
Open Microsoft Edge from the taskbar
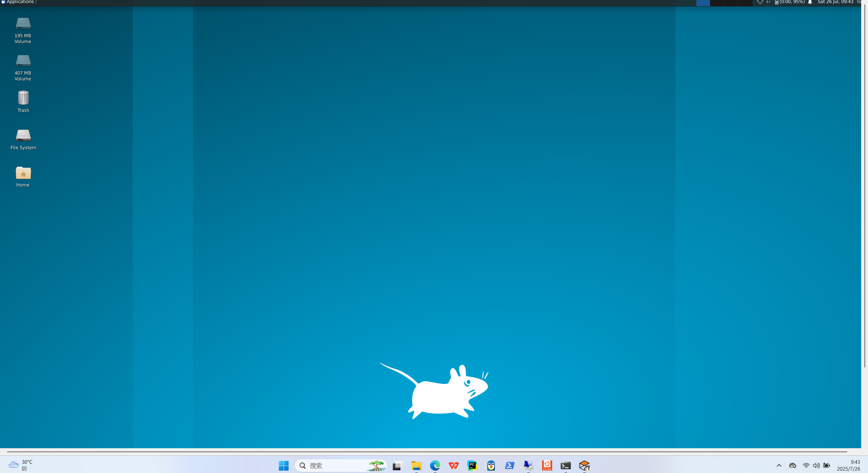pos(435,465)
